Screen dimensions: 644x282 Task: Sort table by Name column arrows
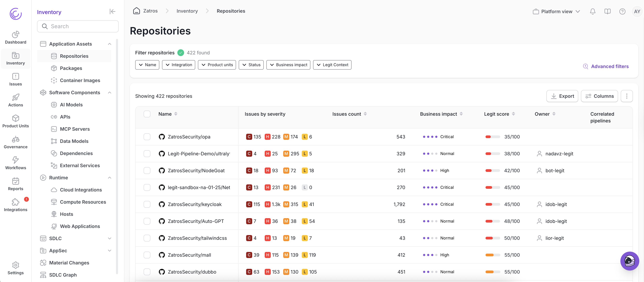[x=176, y=114]
